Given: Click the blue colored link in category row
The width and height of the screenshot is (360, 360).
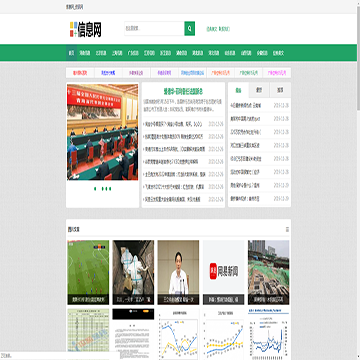Looking at the screenshot, I should click(108, 73).
